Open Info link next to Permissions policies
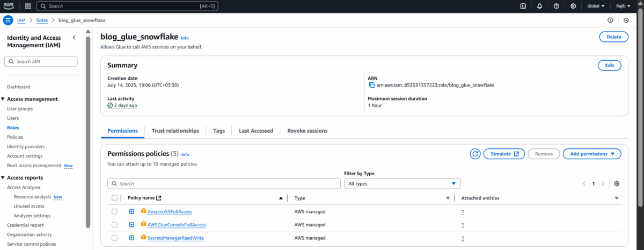 coord(185,154)
